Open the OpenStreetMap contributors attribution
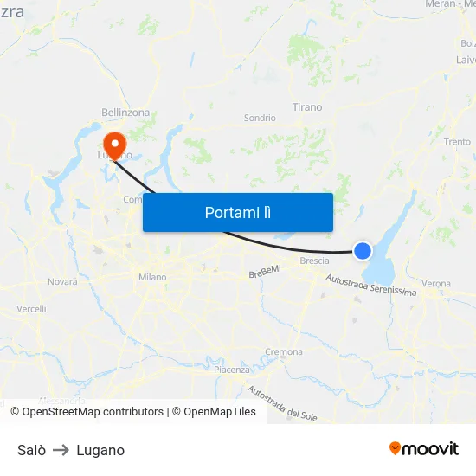The width and height of the screenshot is (476, 476). [87, 412]
